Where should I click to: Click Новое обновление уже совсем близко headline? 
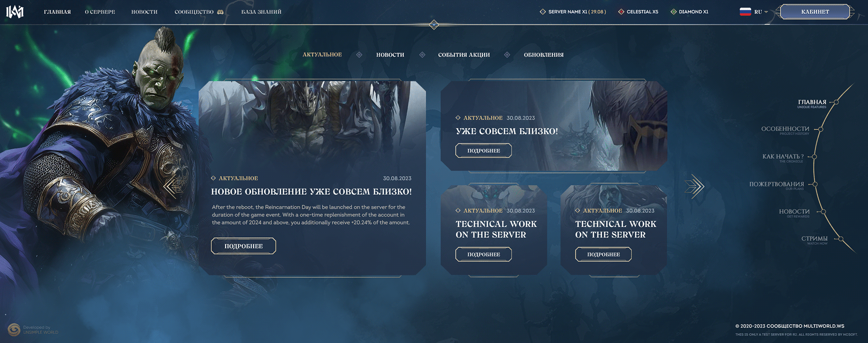click(x=311, y=192)
